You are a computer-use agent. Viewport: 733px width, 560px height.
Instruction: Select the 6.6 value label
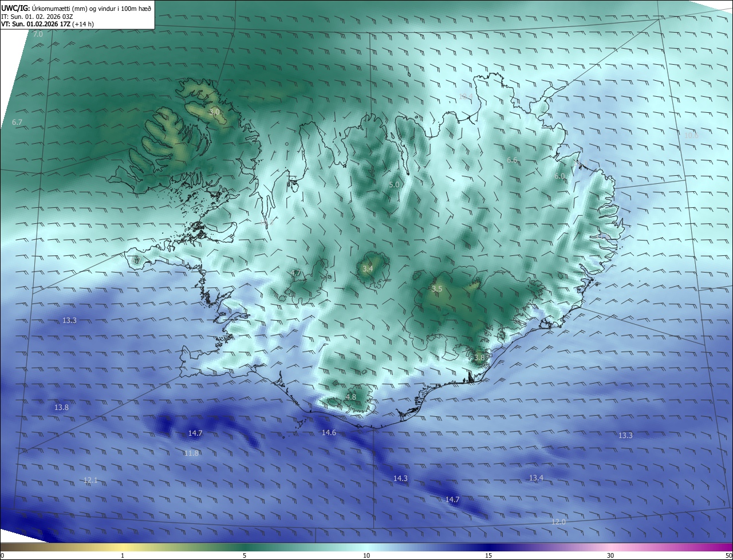[x=512, y=160]
